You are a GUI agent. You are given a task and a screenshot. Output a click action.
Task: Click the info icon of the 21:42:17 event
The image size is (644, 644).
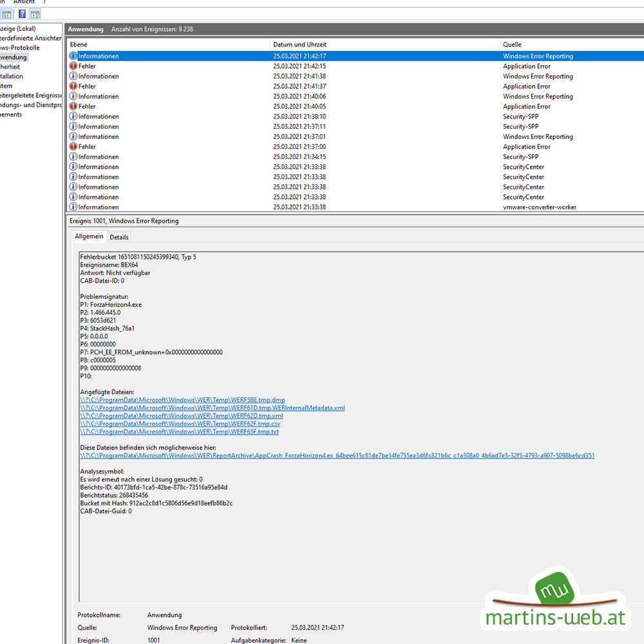(x=73, y=56)
